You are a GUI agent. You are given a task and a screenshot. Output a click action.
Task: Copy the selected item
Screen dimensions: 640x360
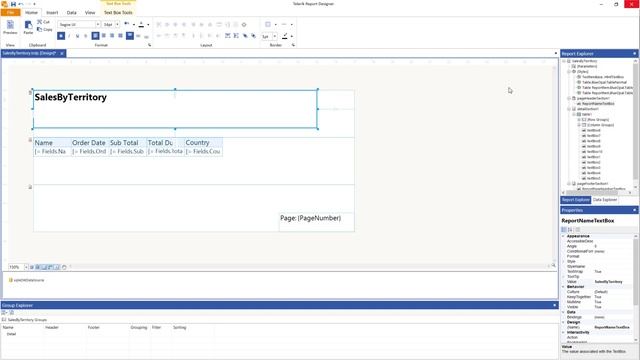(x=44, y=29)
